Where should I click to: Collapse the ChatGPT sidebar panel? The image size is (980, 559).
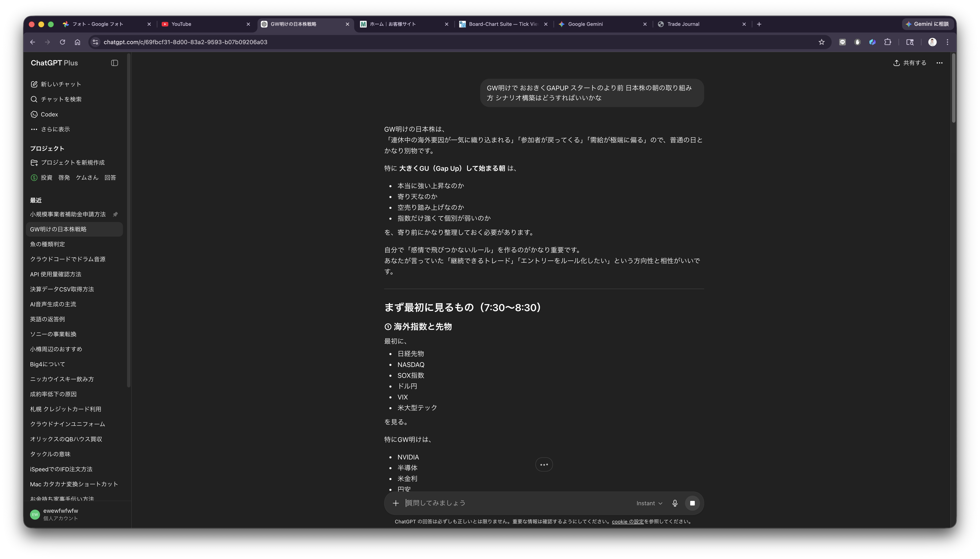click(114, 63)
